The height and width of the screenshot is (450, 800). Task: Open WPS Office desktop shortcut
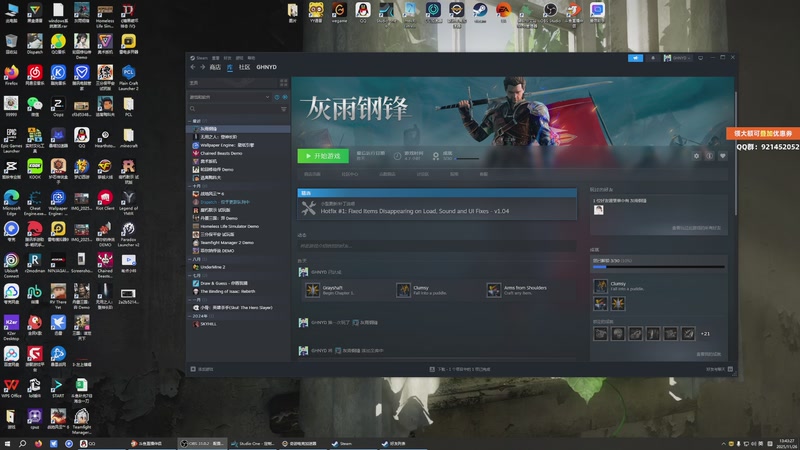pyautogui.click(x=11, y=388)
